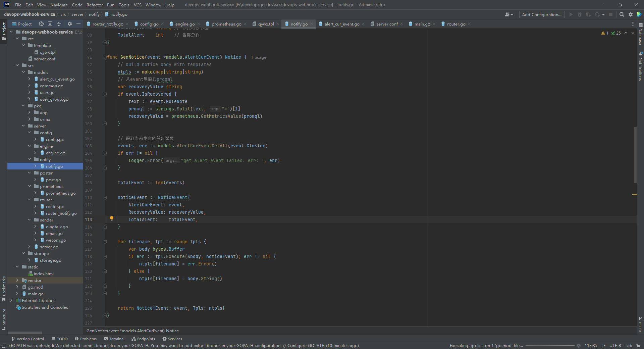Viewport: 644px width, 349px height.
Task: Hide the Project panel with the minus icon
Action: click(78, 24)
